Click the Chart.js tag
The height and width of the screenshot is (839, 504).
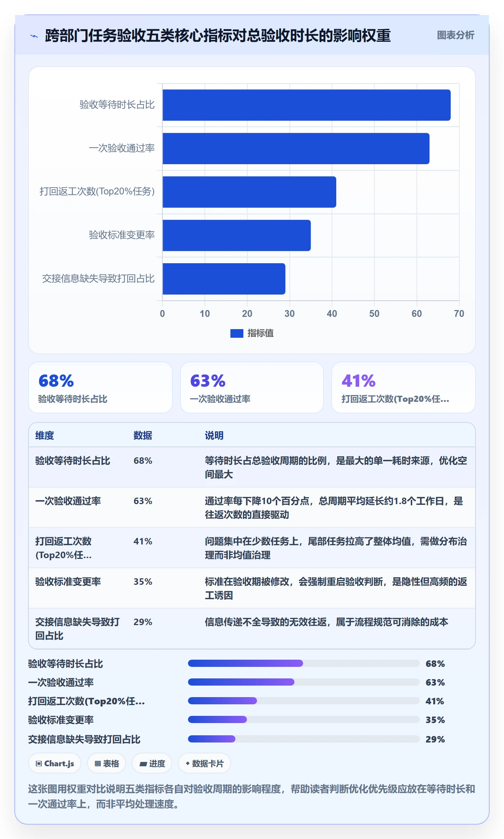tap(55, 763)
